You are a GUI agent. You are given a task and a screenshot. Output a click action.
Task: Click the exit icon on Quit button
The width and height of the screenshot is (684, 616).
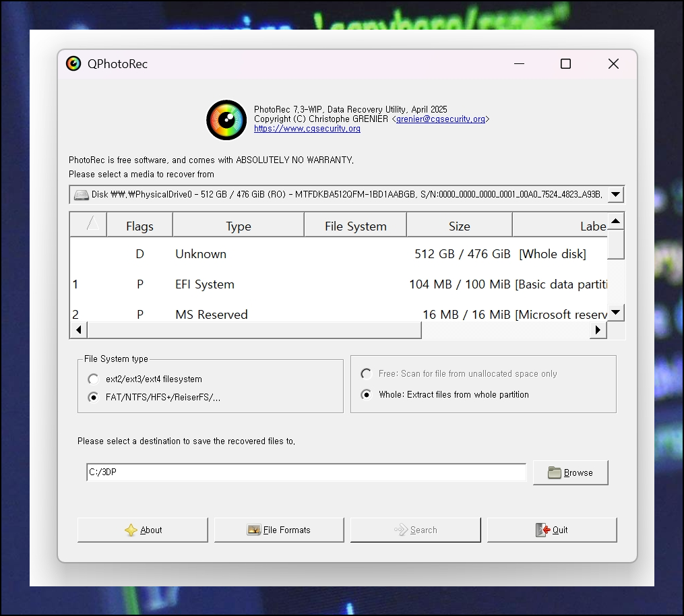(542, 530)
